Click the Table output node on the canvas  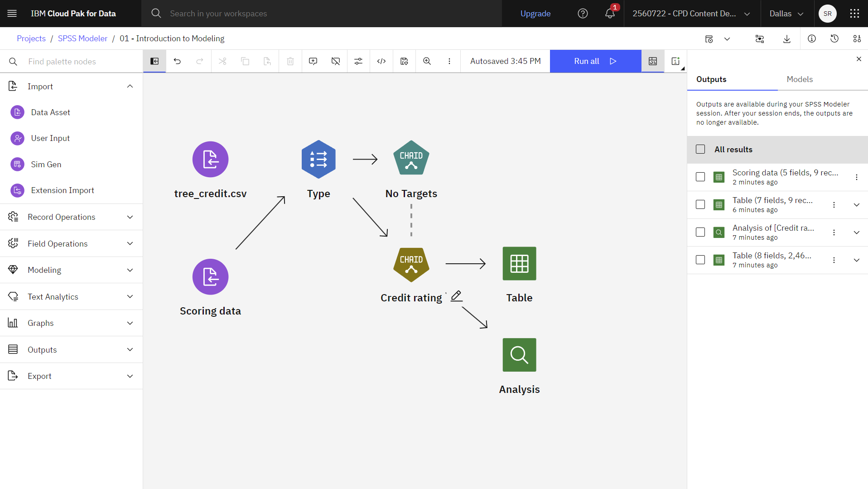tap(519, 263)
